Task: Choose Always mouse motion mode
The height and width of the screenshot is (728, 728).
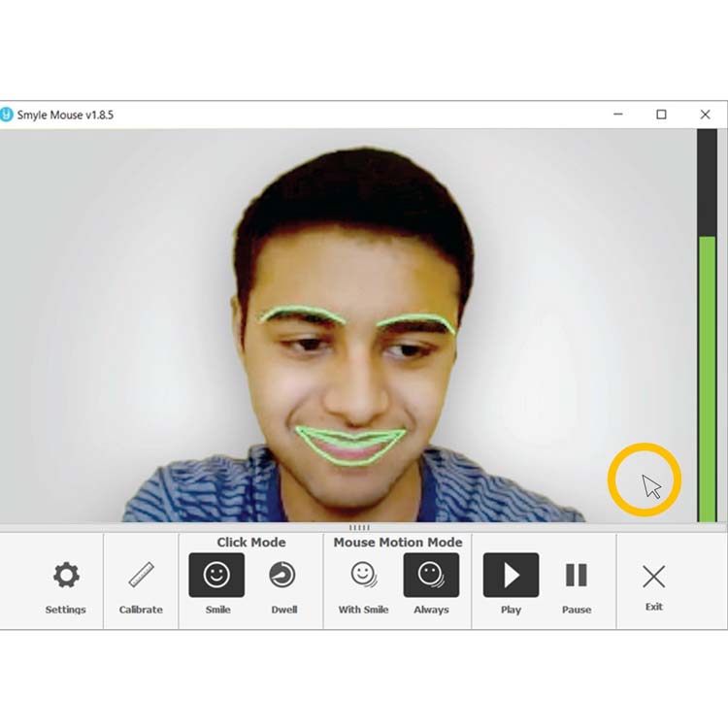Action: (x=431, y=576)
